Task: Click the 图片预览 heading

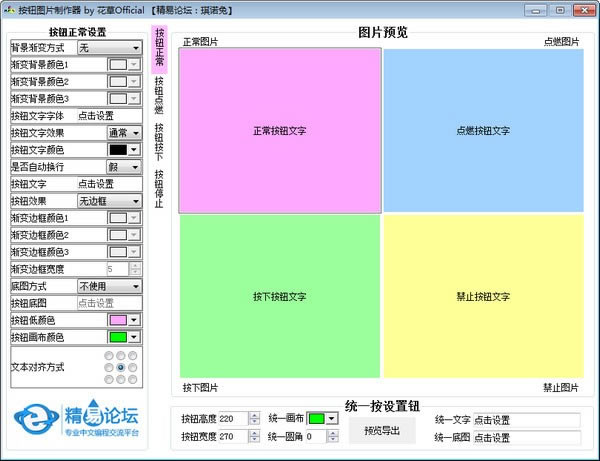Action: click(x=383, y=32)
